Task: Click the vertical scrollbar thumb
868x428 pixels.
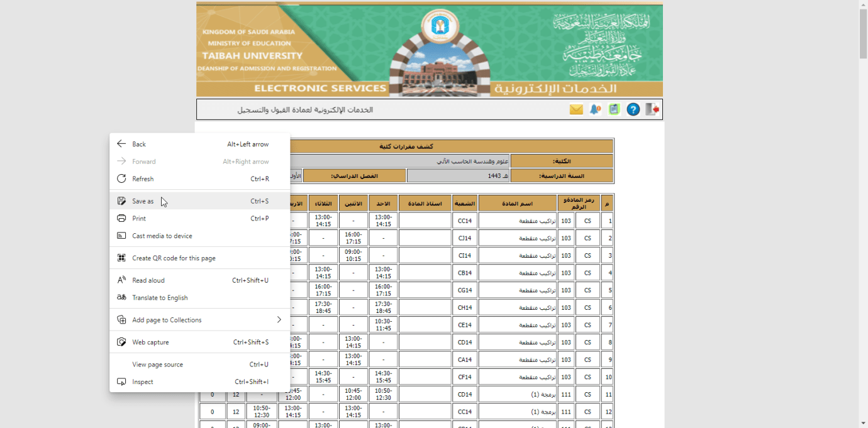Action: click(x=863, y=35)
